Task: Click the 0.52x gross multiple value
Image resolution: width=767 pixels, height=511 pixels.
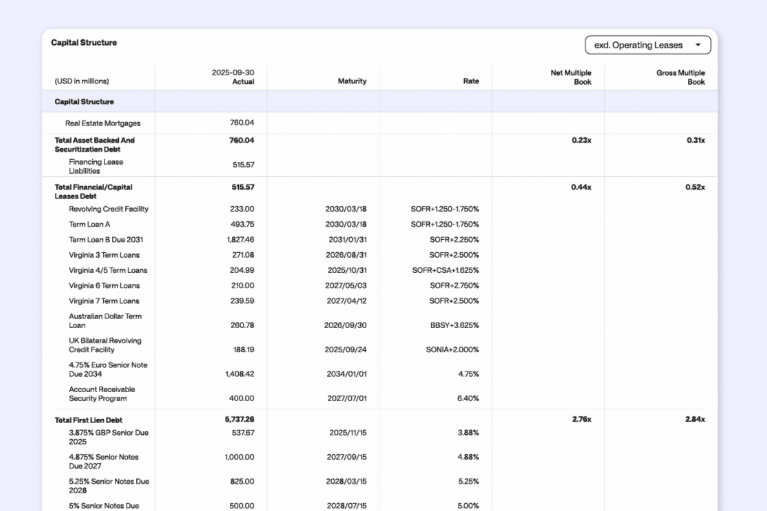Action: pos(695,187)
